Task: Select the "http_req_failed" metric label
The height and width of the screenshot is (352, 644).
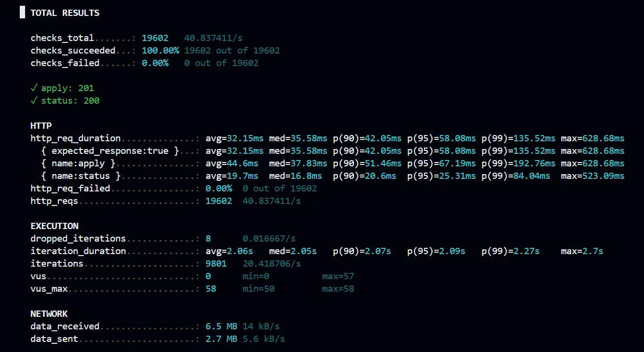Action: click(x=70, y=189)
